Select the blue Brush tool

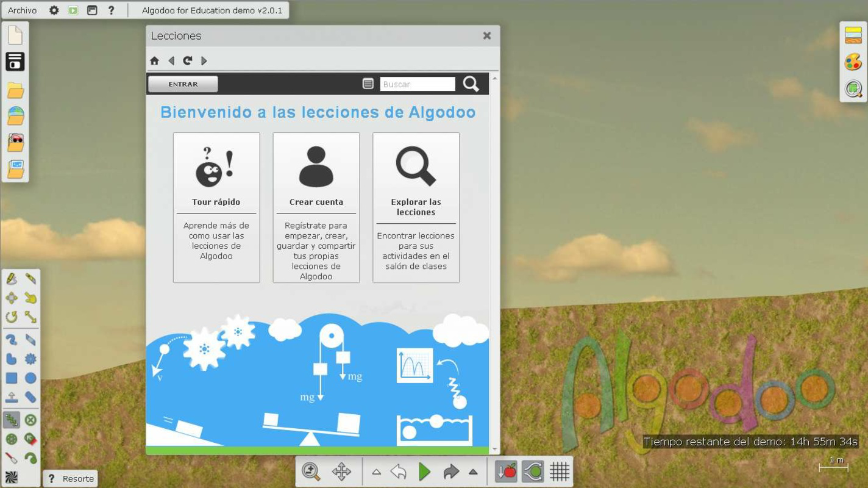click(x=12, y=340)
